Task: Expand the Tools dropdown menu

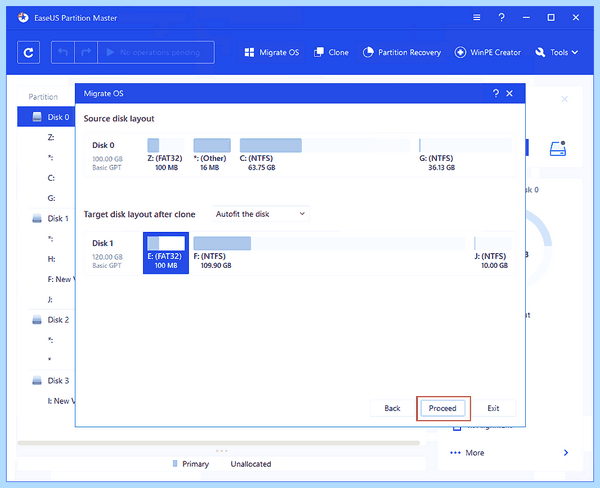Action: coord(557,52)
